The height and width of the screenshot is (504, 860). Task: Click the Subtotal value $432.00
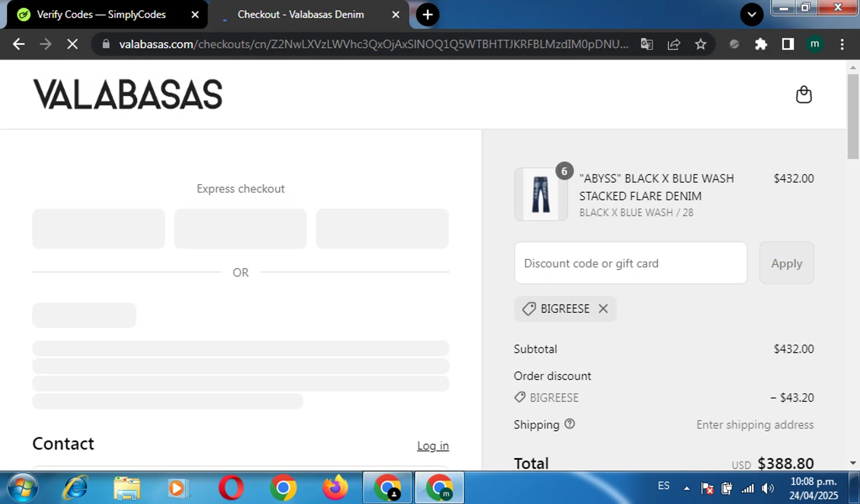click(x=793, y=349)
